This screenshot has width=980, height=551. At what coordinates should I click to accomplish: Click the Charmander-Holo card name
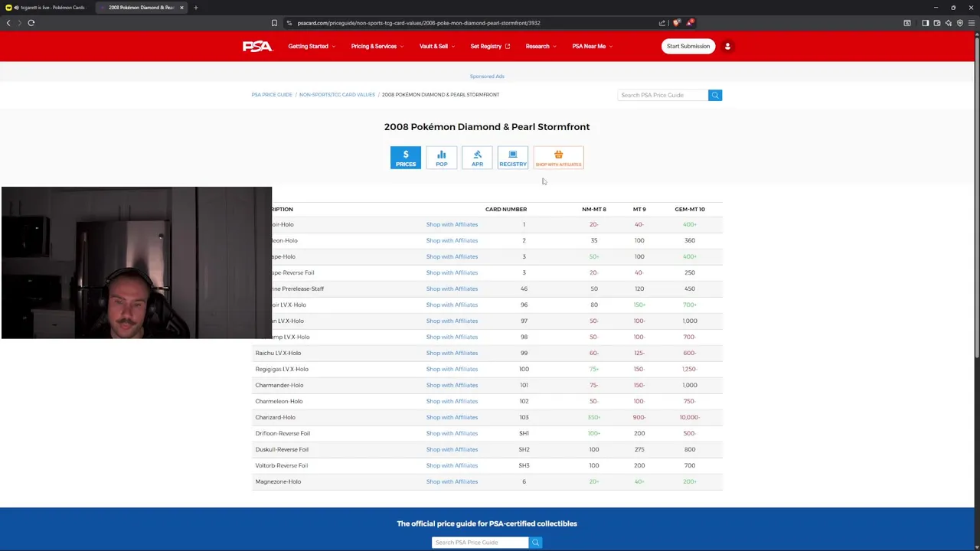(279, 385)
